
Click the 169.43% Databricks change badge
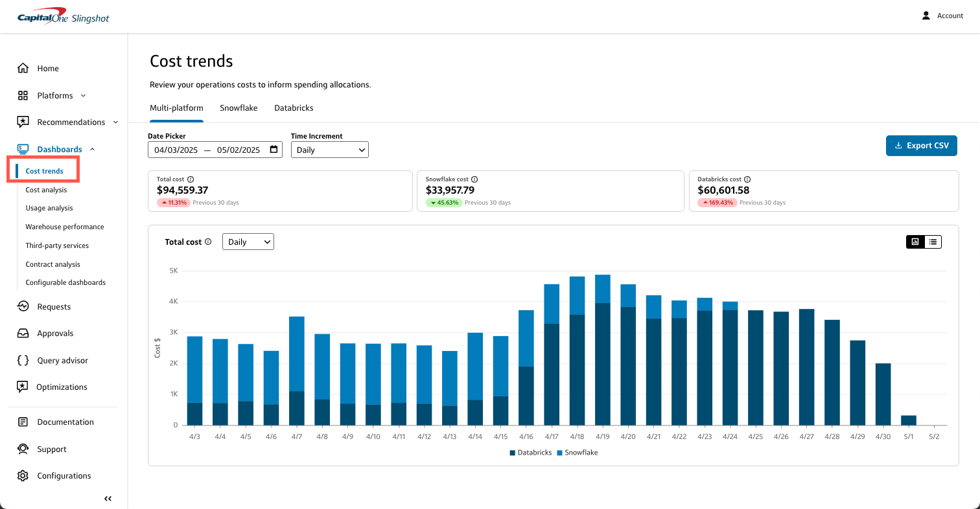coord(717,203)
